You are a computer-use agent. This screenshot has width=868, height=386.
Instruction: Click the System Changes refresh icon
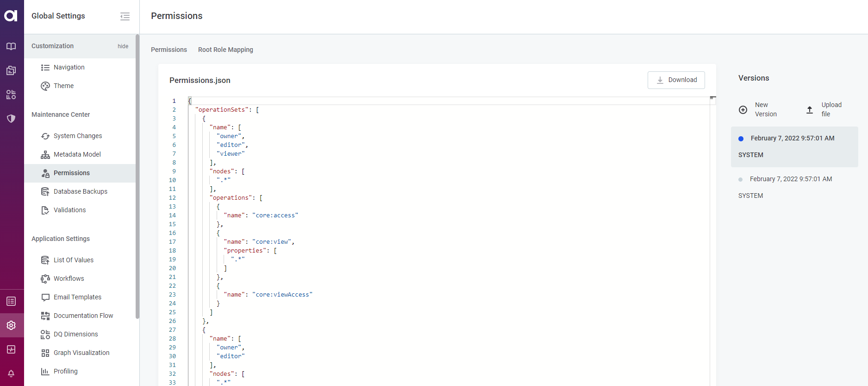45,136
